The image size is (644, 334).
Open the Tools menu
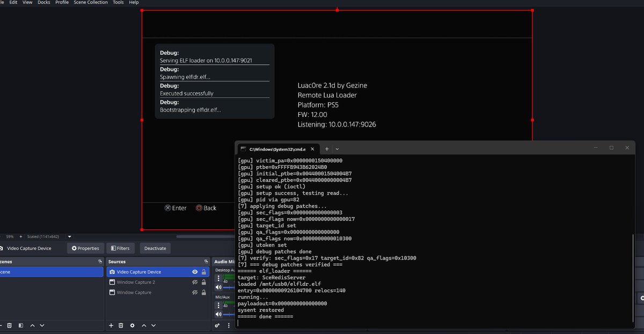tap(118, 2)
